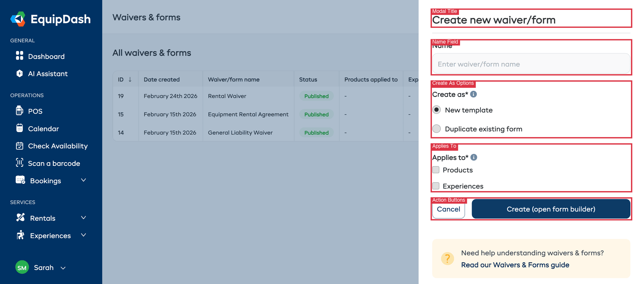Select the New template radio button

click(x=436, y=110)
